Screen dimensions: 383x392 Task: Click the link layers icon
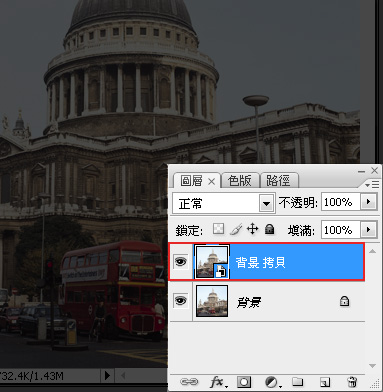point(189,382)
